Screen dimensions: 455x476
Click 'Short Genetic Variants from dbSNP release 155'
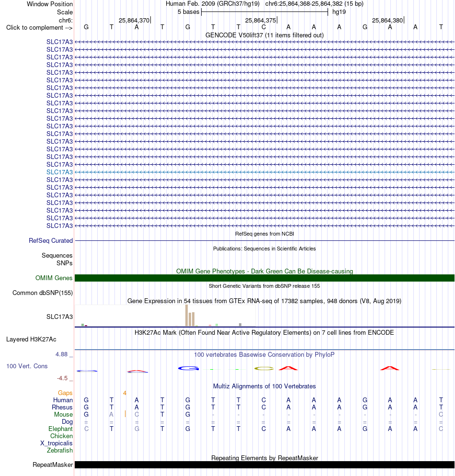pos(264,286)
